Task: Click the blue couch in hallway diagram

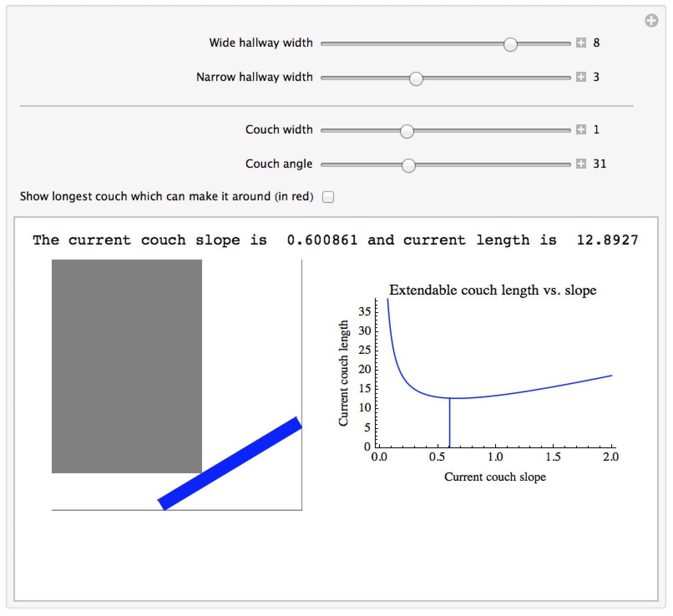Action: 230,463
